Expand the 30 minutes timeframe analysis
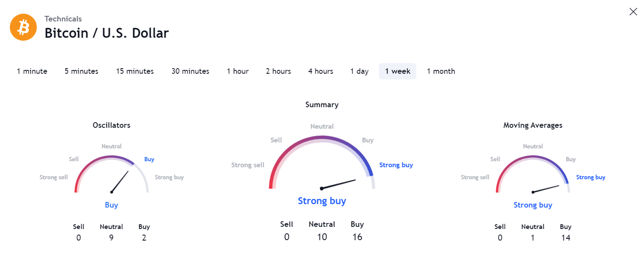644x256 pixels. (190, 71)
